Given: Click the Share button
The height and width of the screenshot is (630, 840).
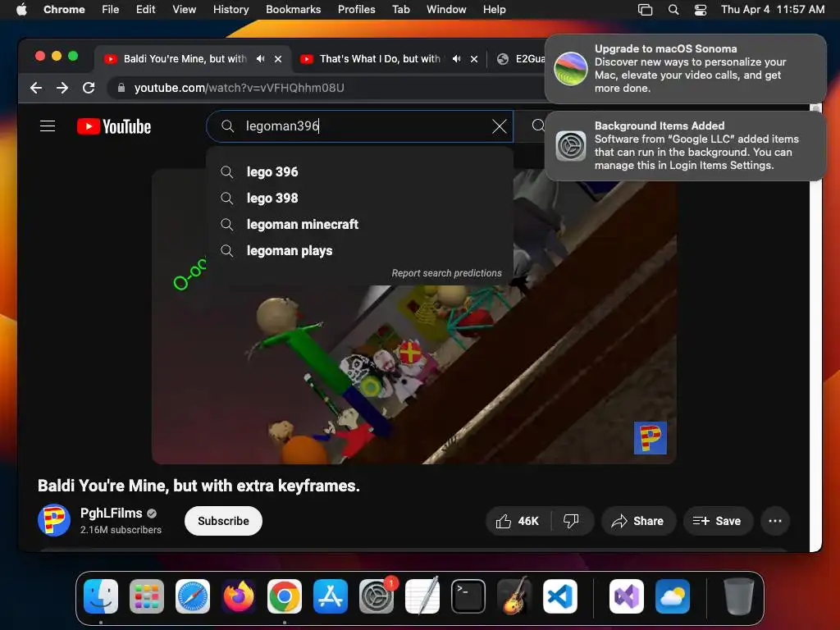Looking at the screenshot, I should tap(638, 521).
